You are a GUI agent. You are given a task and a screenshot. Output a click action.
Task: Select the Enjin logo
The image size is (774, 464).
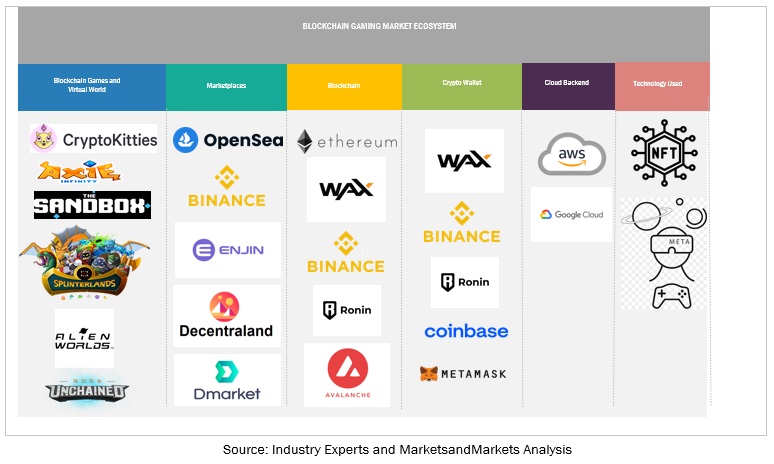[x=228, y=250]
